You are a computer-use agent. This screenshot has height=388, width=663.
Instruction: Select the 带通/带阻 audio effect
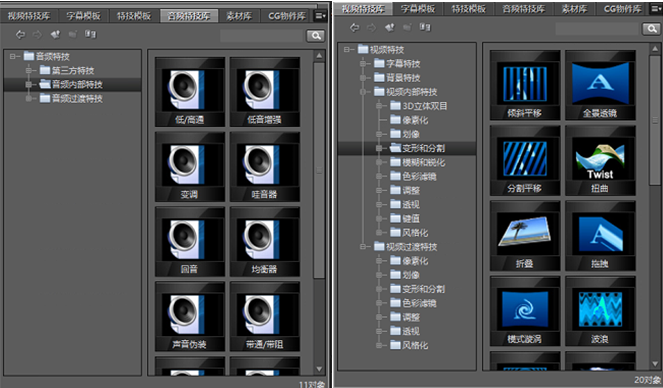(x=265, y=317)
